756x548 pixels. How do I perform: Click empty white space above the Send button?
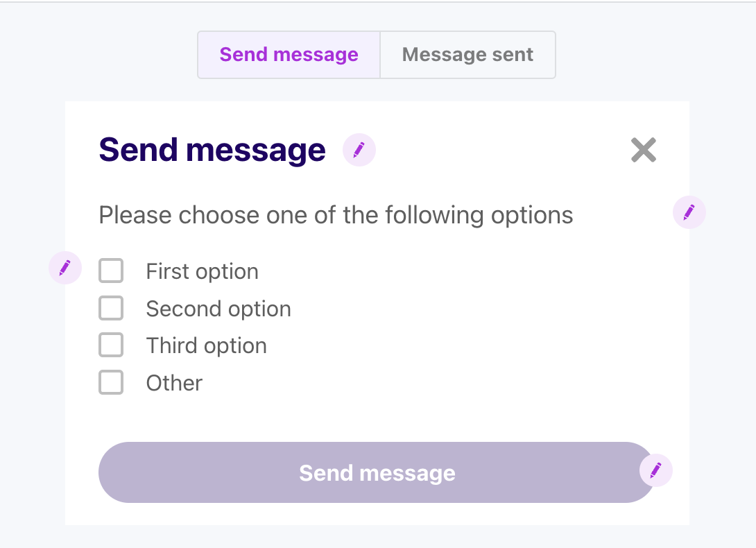pyautogui.click(x=416, y=416)
